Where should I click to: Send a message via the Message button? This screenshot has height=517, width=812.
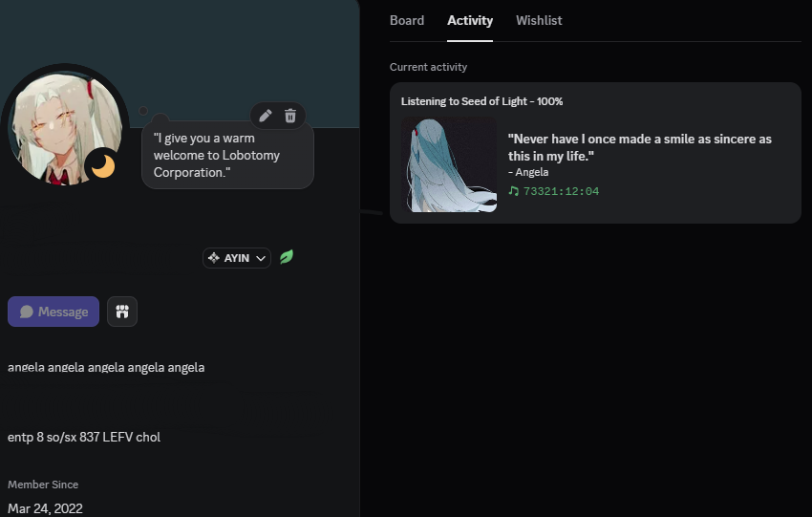point(53,312)
